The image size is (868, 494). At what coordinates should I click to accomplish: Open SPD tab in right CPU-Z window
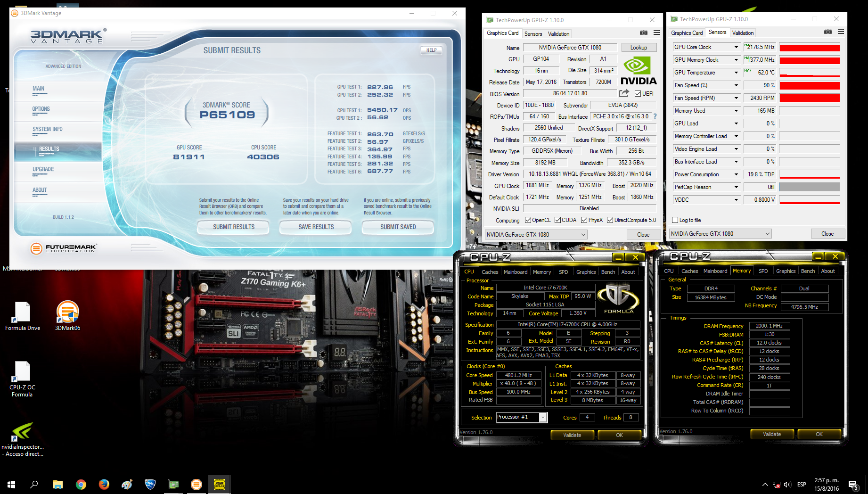[763, 271]
